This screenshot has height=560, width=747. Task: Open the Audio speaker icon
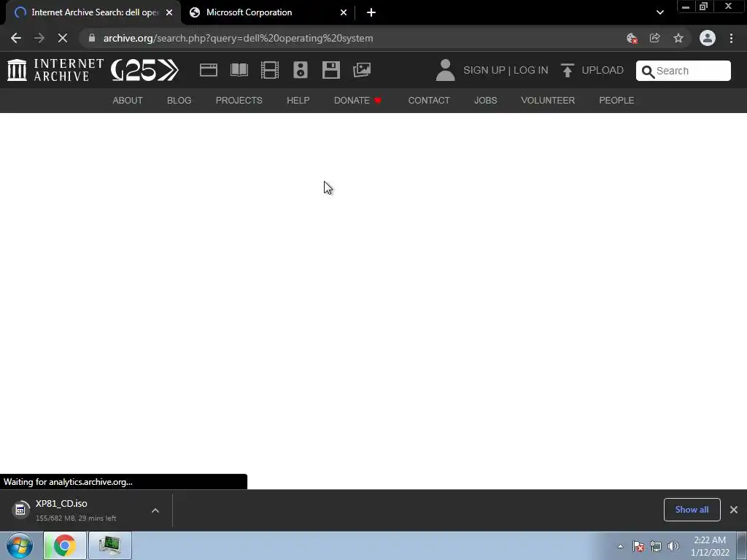300,70
